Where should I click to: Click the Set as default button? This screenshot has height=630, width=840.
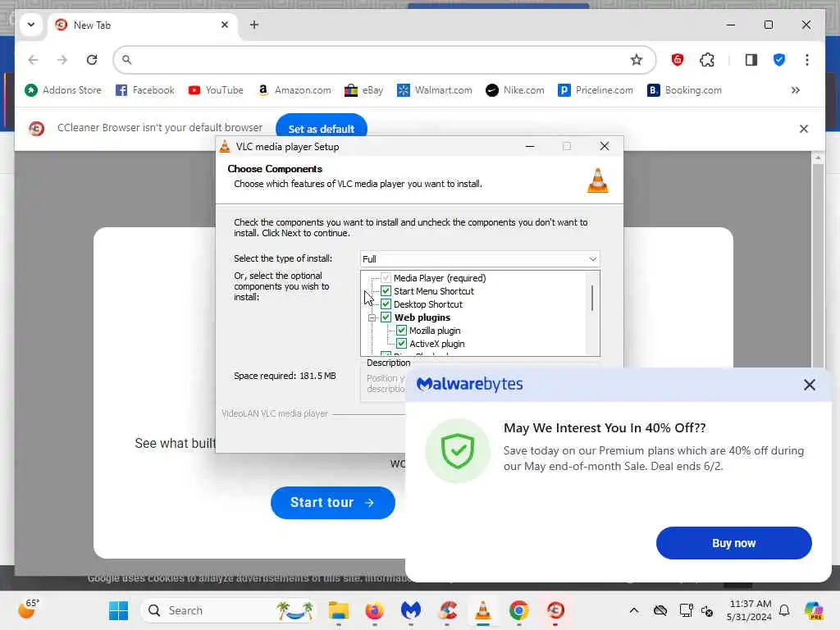322,129
